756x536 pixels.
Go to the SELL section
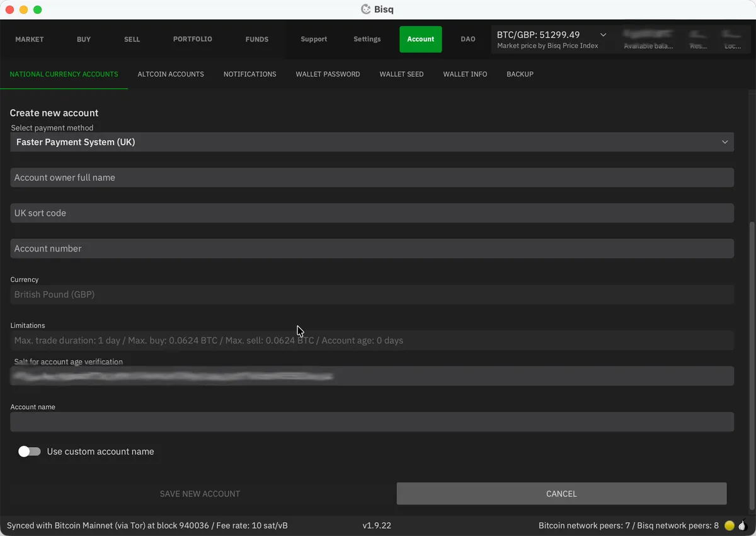click(x=132, y=39)
